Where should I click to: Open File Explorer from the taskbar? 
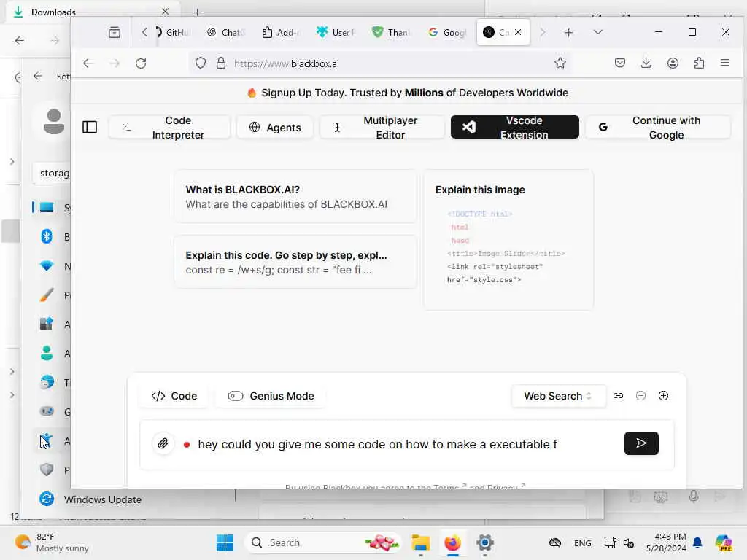421,542
